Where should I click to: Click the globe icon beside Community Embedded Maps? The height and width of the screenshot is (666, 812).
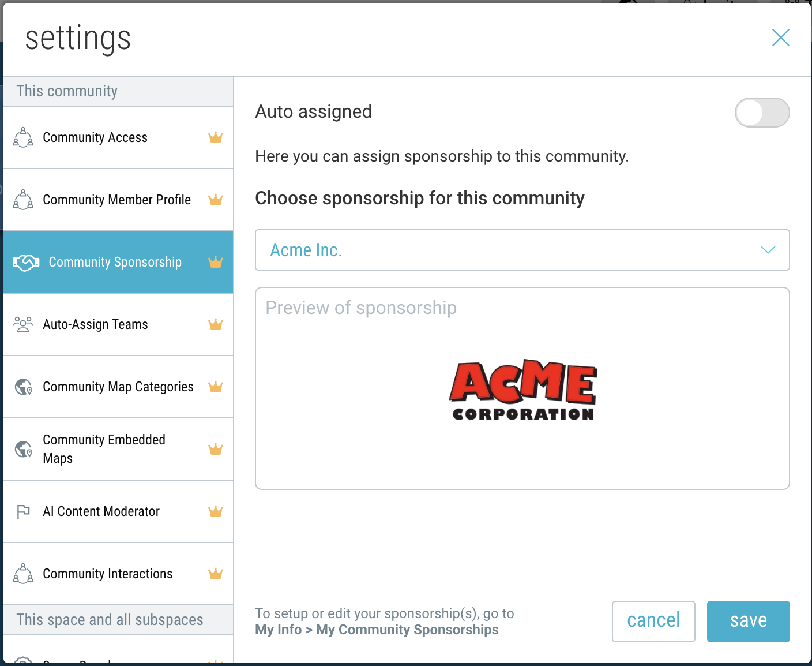click(x=23, y=449)
